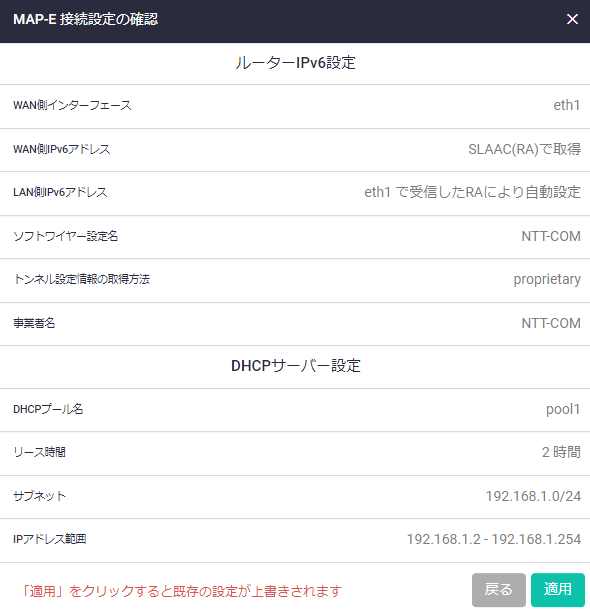This screenshot has width=590, height=615.
Task: Select NTT-COM in the 事業者名 row
Action: [x=551, y=323]
